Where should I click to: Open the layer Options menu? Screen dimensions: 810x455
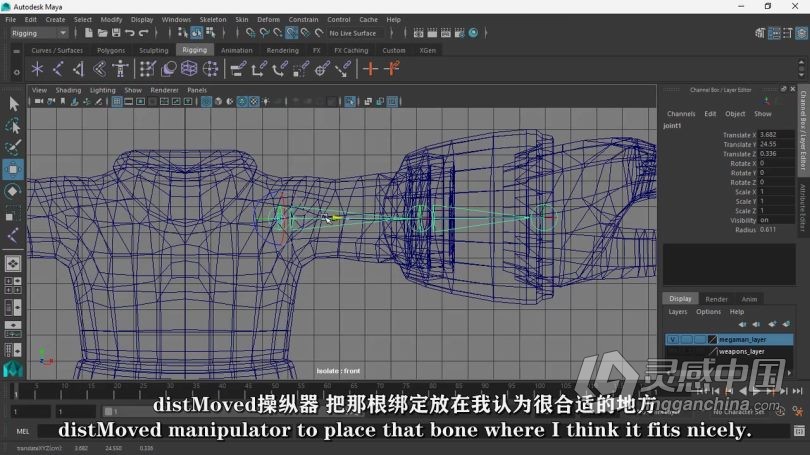(x=708, y=311)
